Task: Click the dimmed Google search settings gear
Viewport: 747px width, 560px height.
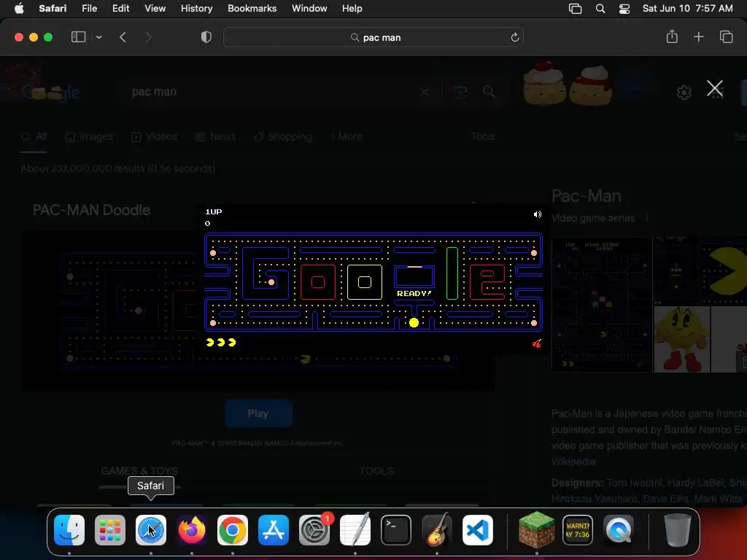Action: (684, 92)
